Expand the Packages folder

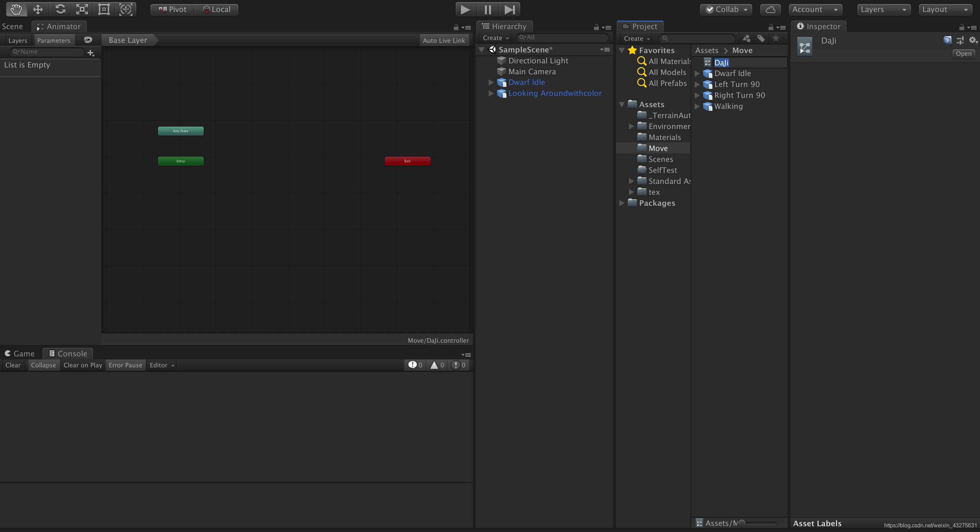(622, 203)
